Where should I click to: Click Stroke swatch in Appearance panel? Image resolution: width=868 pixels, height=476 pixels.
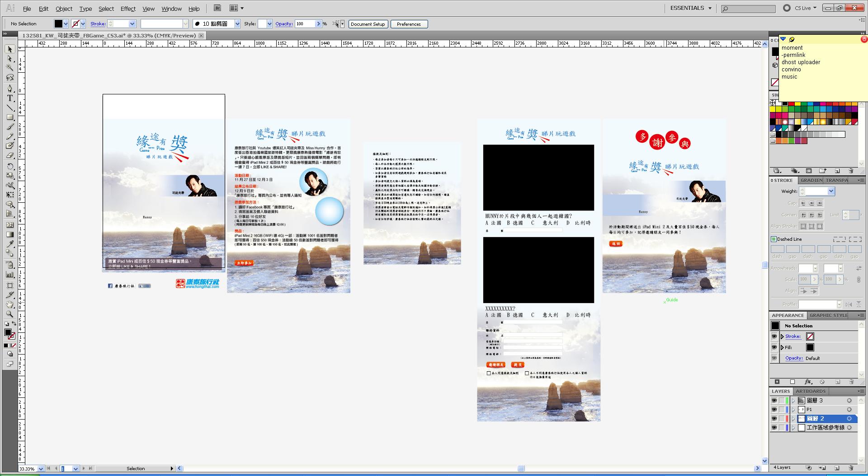(810, 336)
